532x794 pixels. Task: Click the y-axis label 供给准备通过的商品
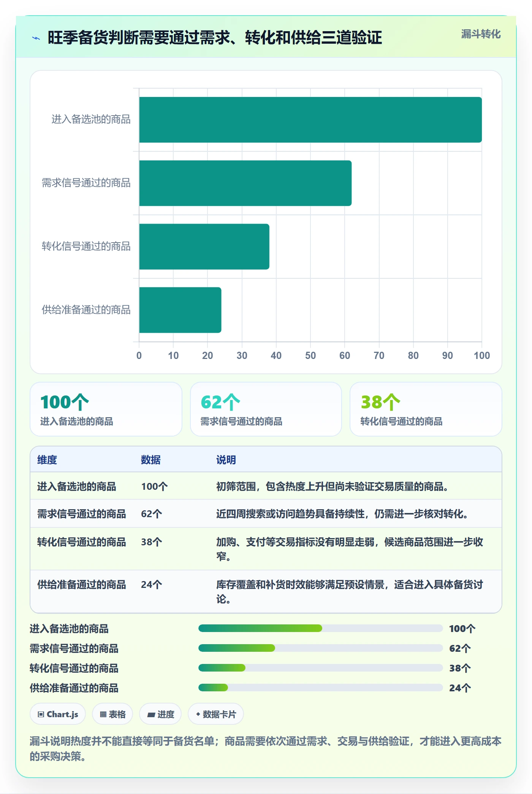[x=86, y=310]
